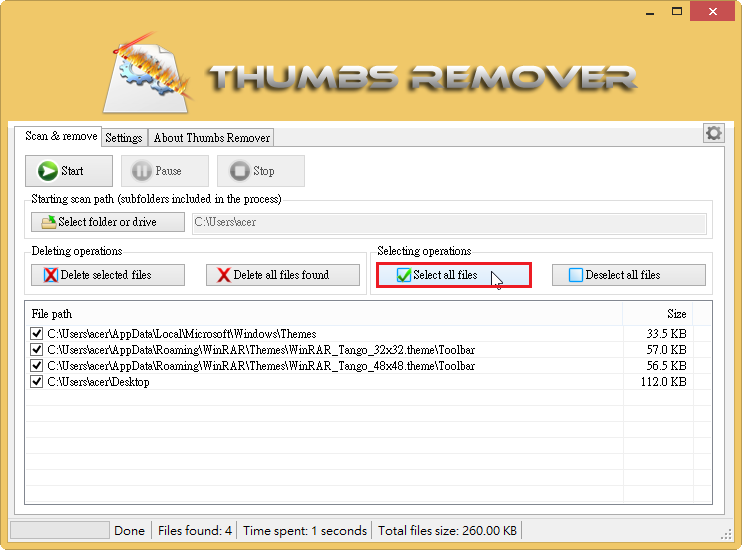Uncheck the Microsoft Windows Themes entry
The width and height of the screenshot is (742, 550).
click(37, 334)
